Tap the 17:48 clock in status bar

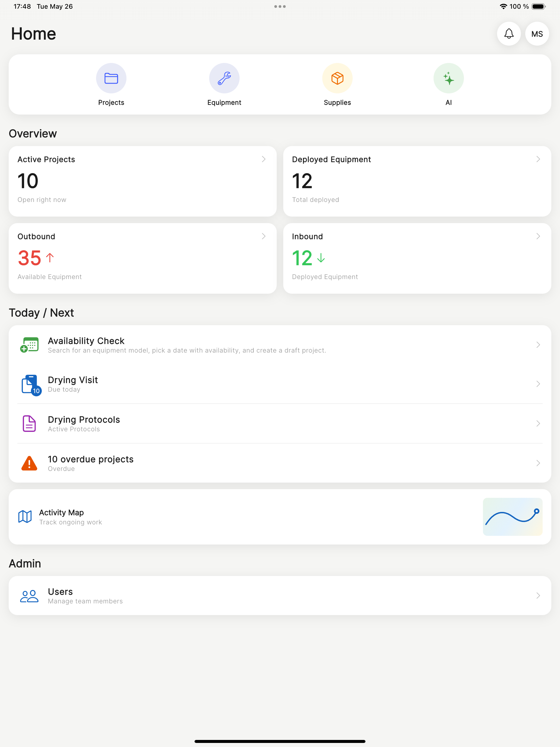pos(22,7)
